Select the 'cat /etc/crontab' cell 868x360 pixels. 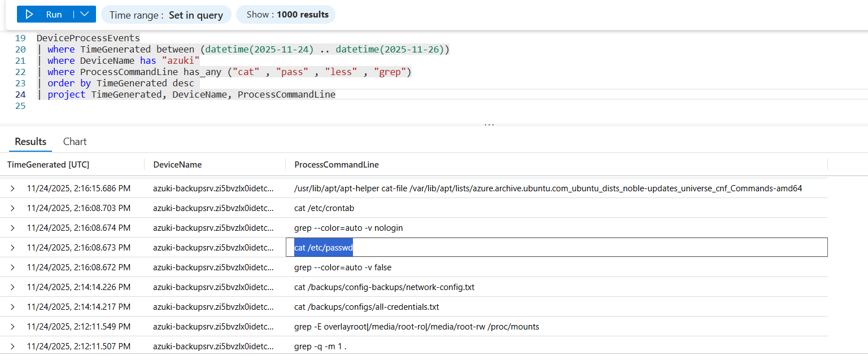(x=557, y=208)
